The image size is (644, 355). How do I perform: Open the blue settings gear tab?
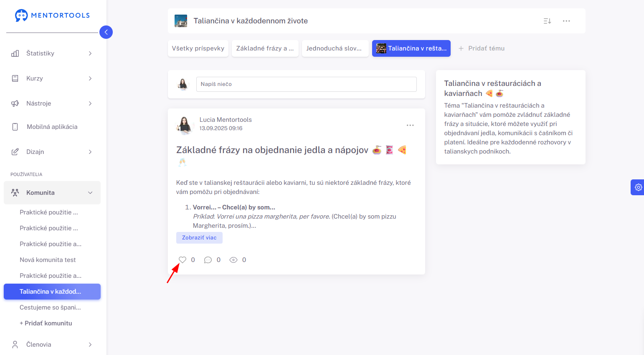click(638, 187)
